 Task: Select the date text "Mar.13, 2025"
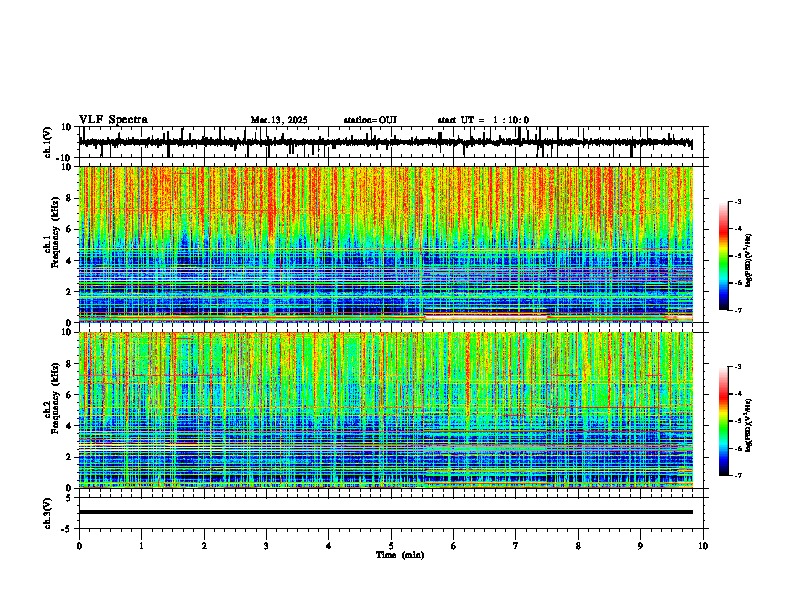(279, 120)
